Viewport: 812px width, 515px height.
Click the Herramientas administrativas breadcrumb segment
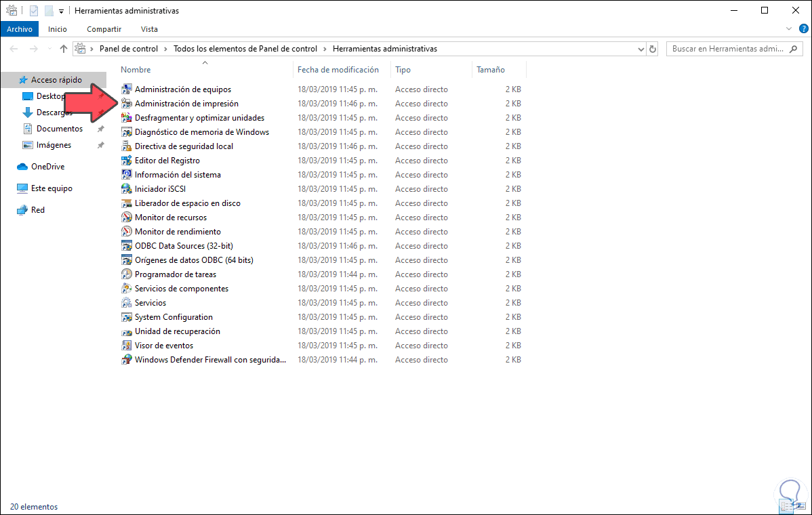tap(385, 49)
